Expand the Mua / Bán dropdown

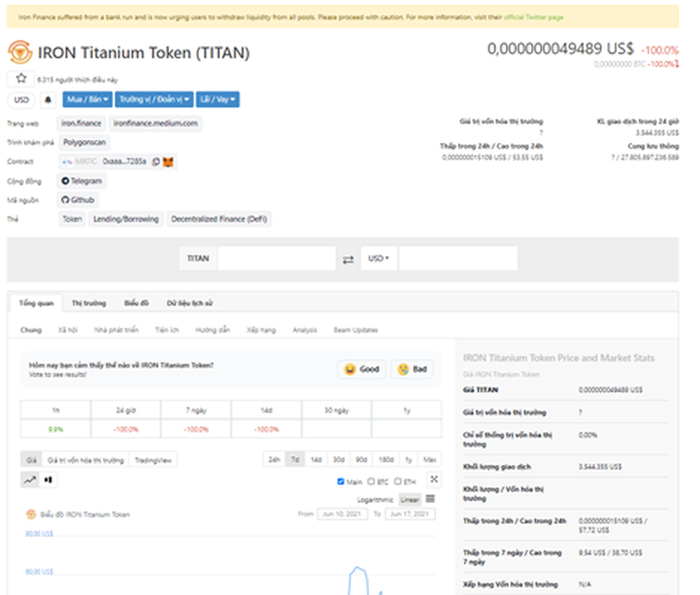[87, 100]
